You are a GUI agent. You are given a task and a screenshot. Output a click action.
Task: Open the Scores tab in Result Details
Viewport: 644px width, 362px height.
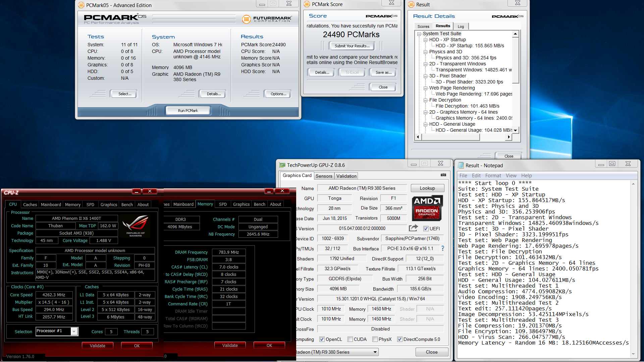tap(423, 26)
